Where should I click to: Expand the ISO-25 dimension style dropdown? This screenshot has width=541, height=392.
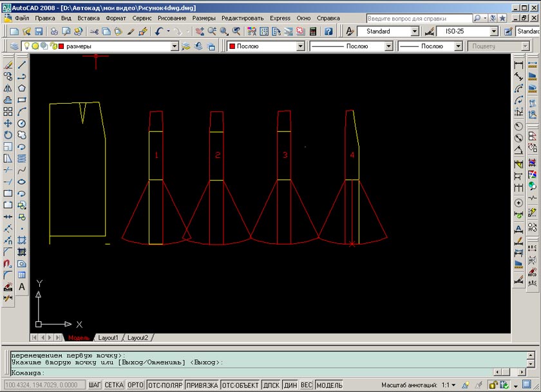coord(493,31)
